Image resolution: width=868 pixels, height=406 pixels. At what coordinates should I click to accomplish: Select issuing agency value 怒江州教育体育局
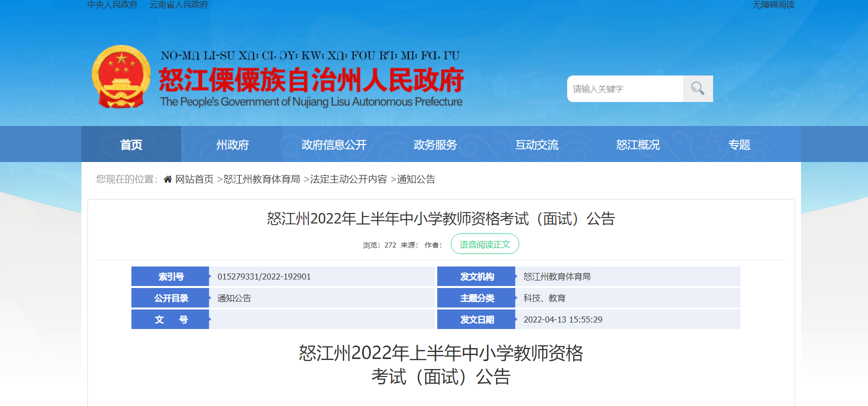coord(557,276)
